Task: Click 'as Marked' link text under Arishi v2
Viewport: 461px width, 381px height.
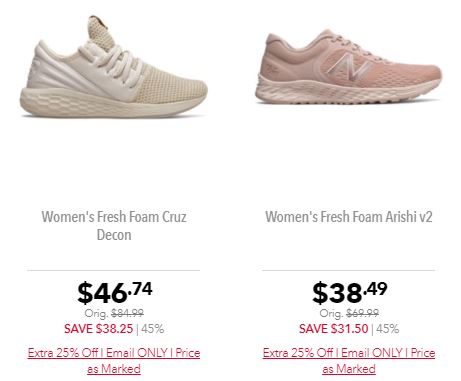Action: (349, 369)
